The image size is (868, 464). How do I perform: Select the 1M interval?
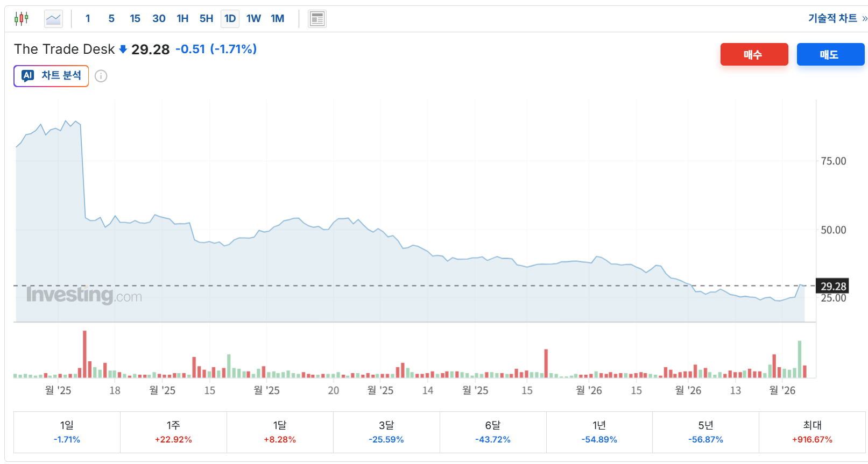(277, 19)
